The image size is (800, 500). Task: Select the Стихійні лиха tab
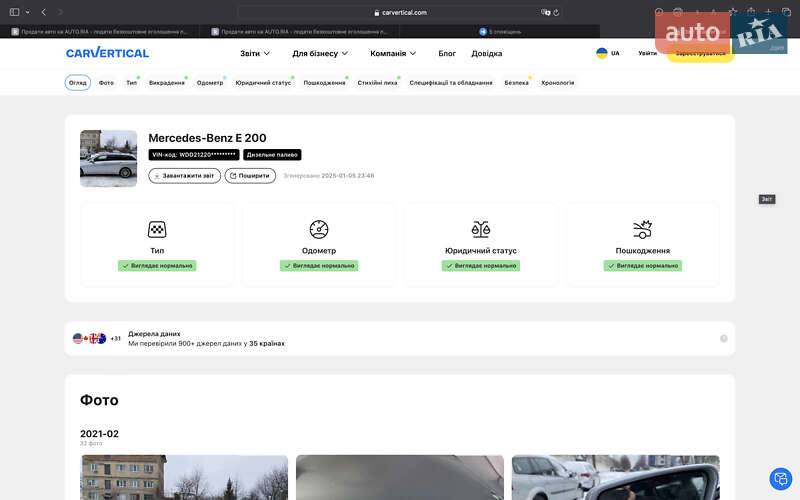click(377, 83)
